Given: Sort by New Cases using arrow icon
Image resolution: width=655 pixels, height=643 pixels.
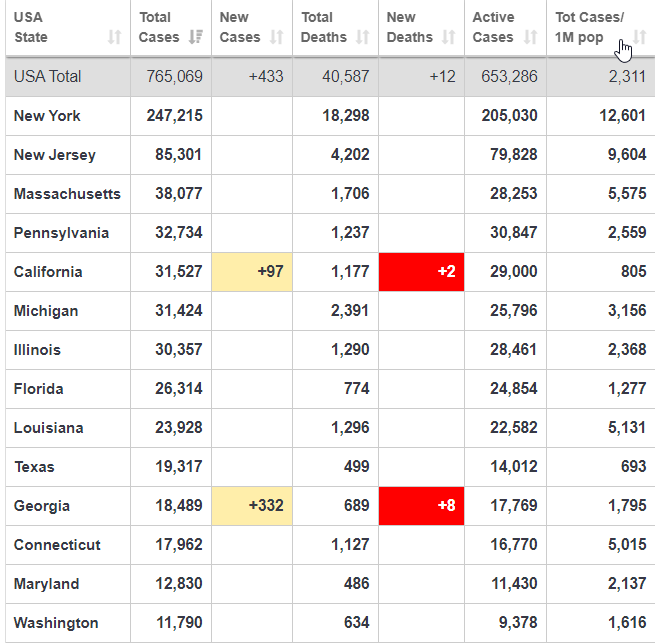Looking at the screenshot, I should click(277, 37).
